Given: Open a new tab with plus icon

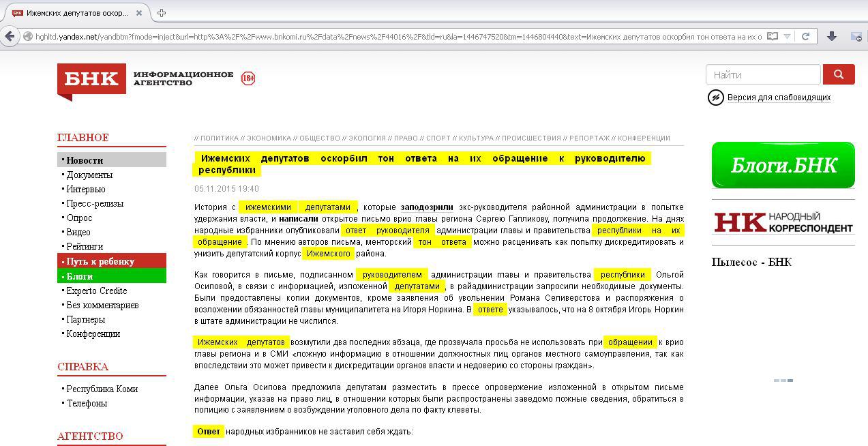Looking at the screenshot, I should 162,13.
